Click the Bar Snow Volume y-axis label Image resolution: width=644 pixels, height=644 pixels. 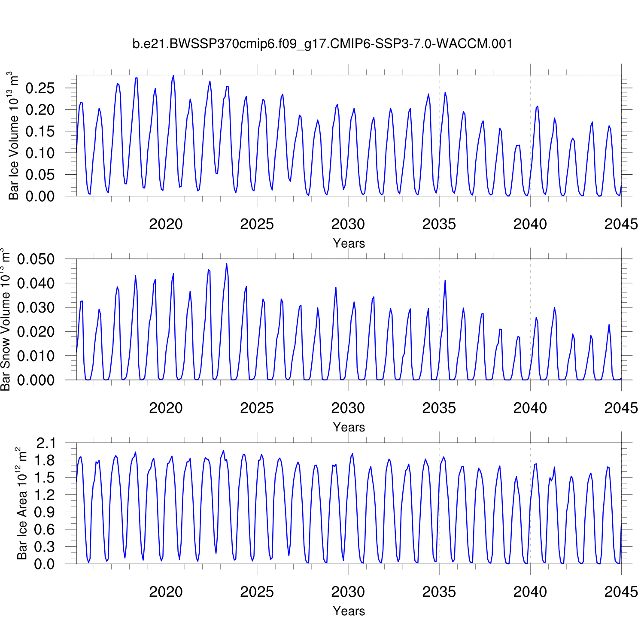coord(5,319)
